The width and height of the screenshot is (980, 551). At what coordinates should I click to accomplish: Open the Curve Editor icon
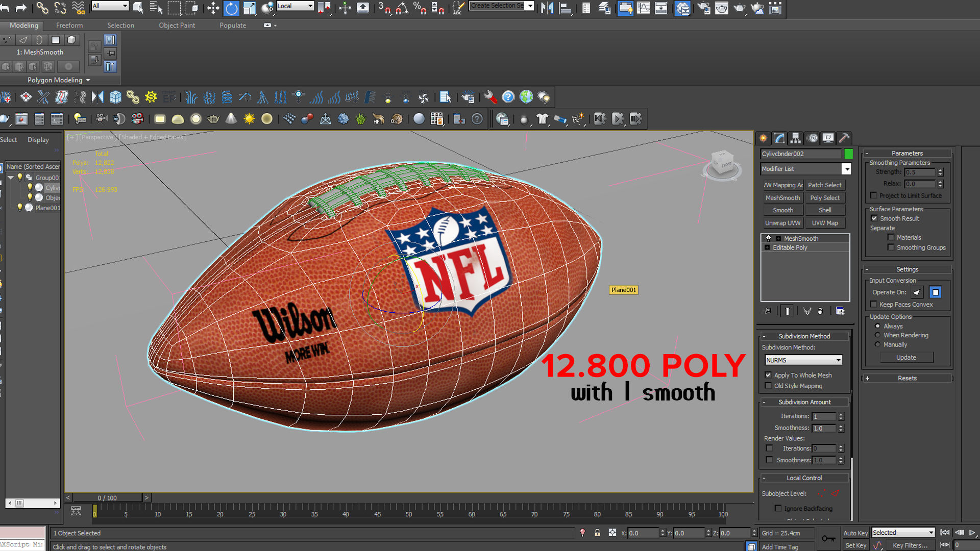[x=643, y=8]
